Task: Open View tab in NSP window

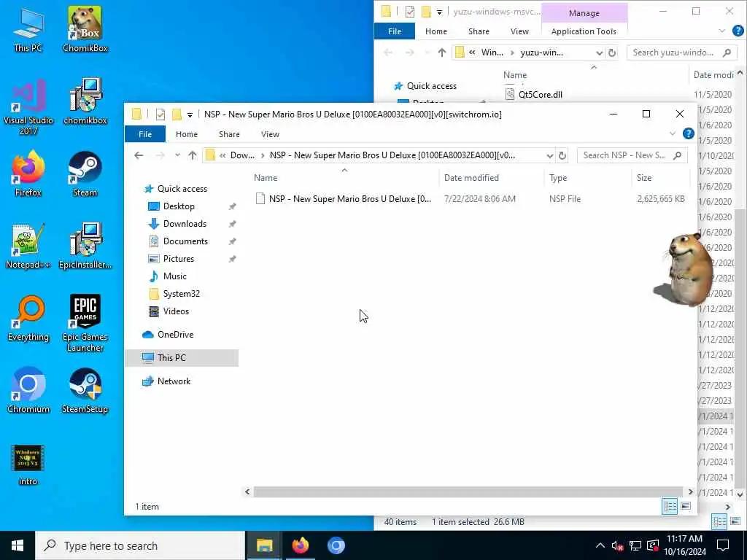Action: pyautogui.click(x=270, y=134)
